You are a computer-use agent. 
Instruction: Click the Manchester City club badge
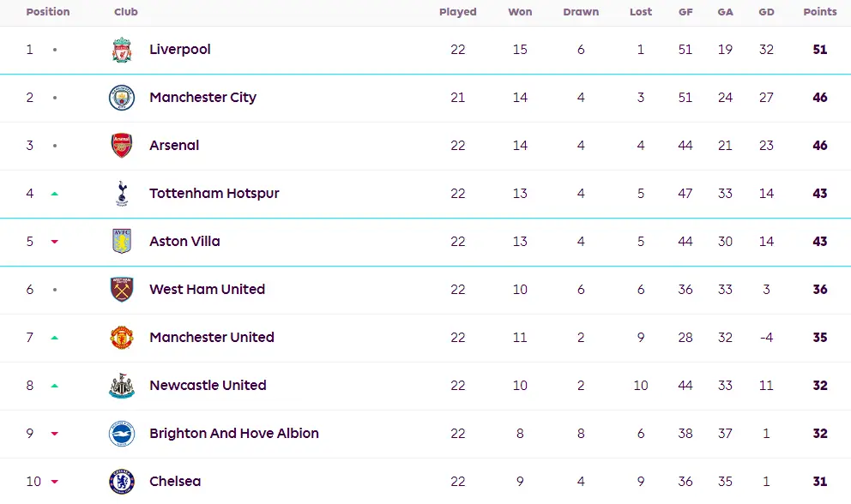(122, 98)
